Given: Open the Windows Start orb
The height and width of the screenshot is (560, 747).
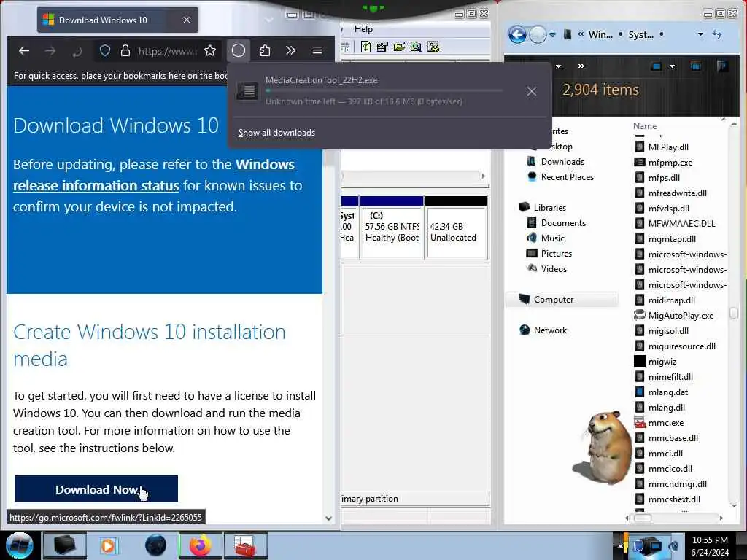Looking at the screenshot, I should point(19,545).
